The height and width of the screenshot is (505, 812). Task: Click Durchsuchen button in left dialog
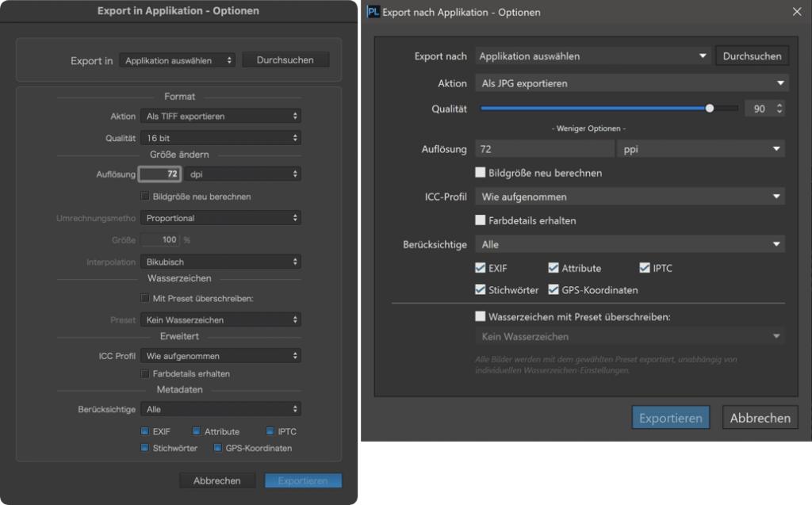tap(285, 60)
